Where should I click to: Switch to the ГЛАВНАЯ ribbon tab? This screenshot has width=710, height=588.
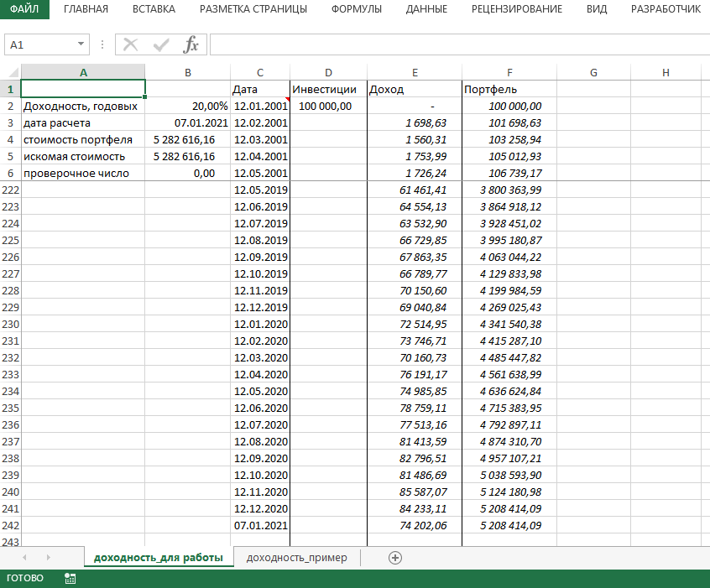tap(86, 9)
